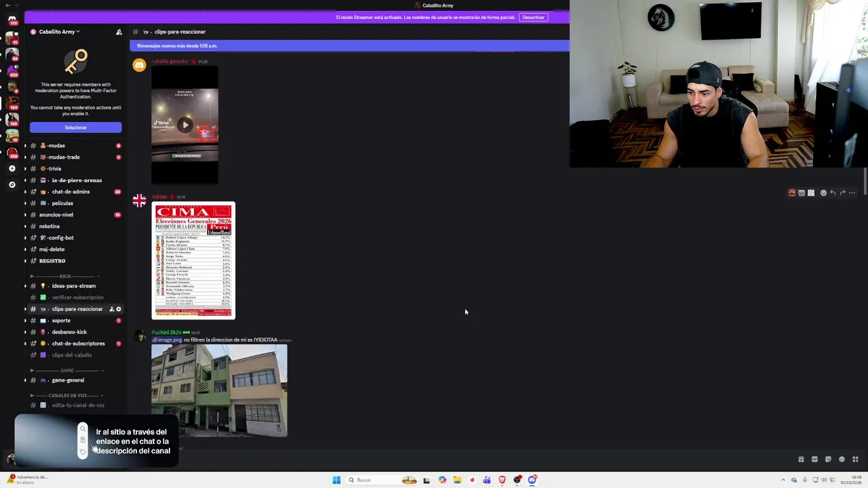The image size is (868, 488).
Task: Open apps icon in chat input bar
Action: 855,459
